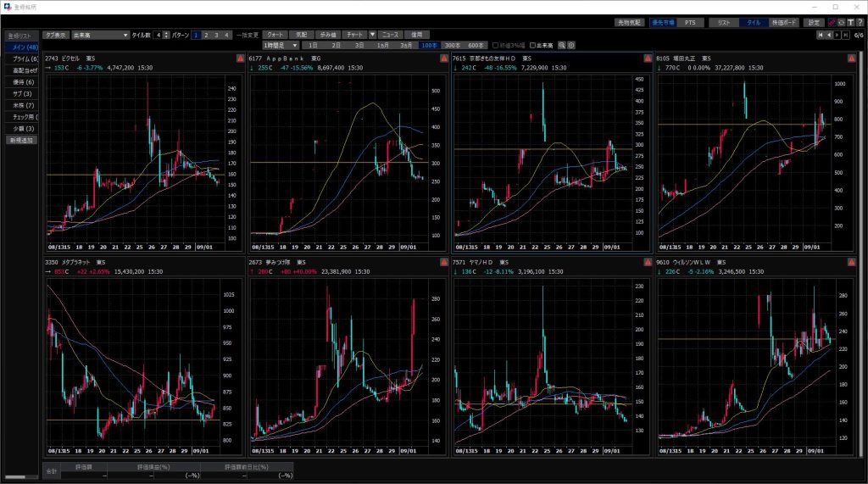Expand the 1時間足 timeframe dropdown

[294, 45]
